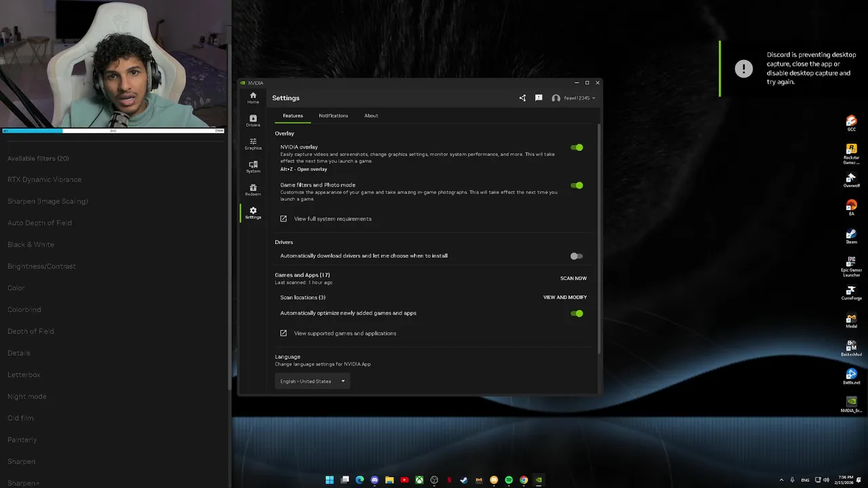The height and width of the screenshot is (488, 868).
Task: Open Microsoft Edge from the taskbar
Action: coord(359,480)
